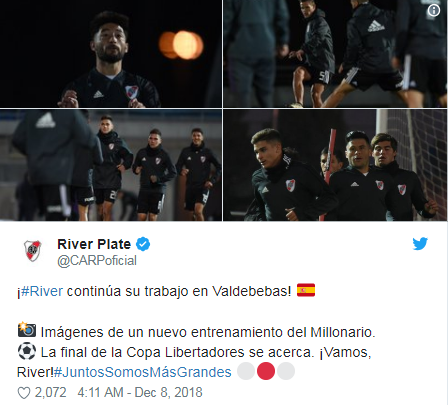View the 2,072 likes count

click(51, 392)
